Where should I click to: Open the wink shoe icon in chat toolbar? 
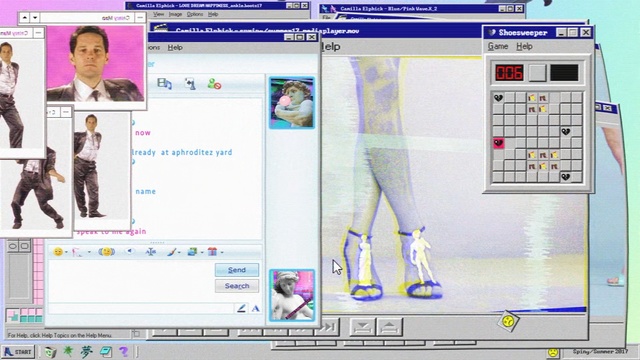pyautogui.click(x=78, y=252)
